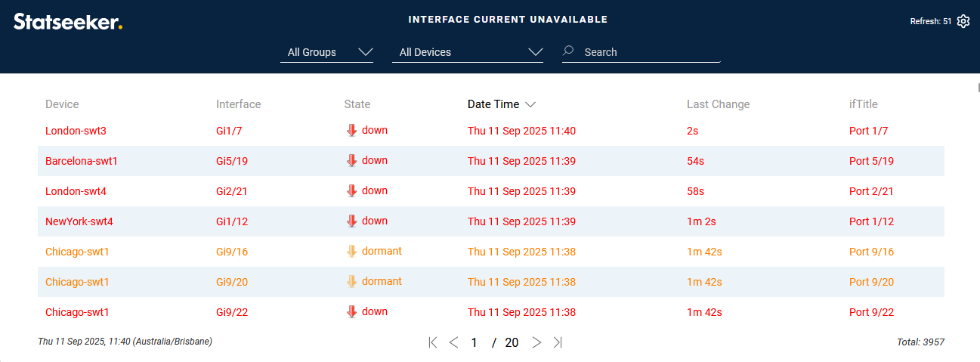Open NewYork-swt4 device link
The image size is (980, 362).
point(79,221)
